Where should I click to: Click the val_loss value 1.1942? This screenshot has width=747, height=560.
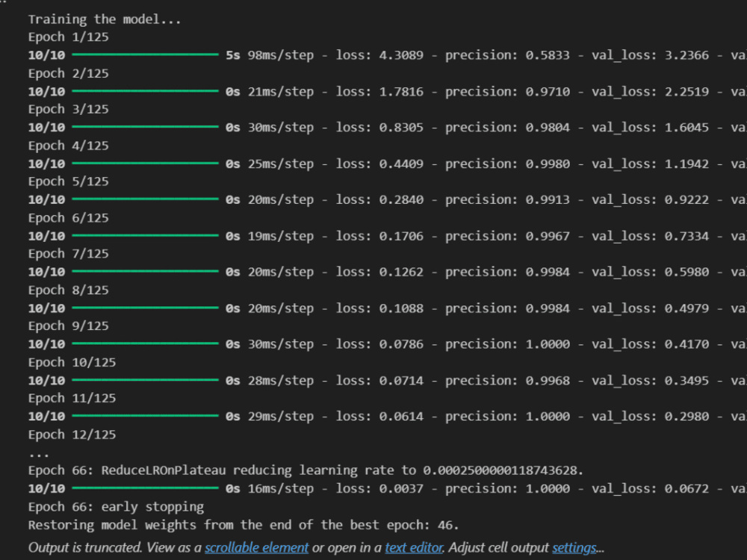(687, 164)
